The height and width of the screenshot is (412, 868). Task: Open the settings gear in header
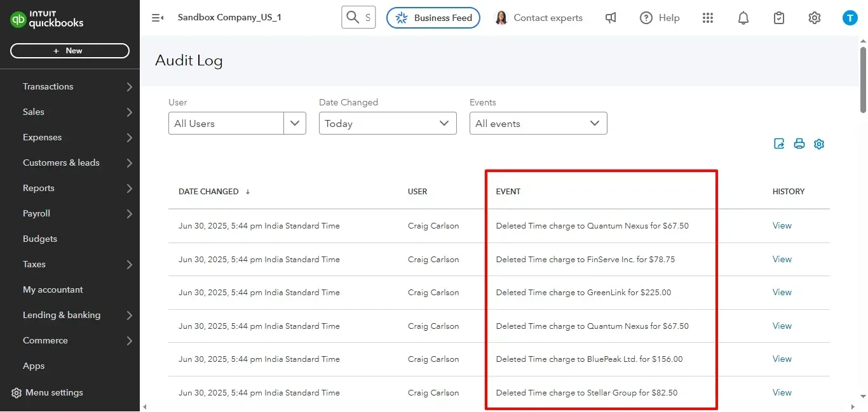[x=815, y=18]
